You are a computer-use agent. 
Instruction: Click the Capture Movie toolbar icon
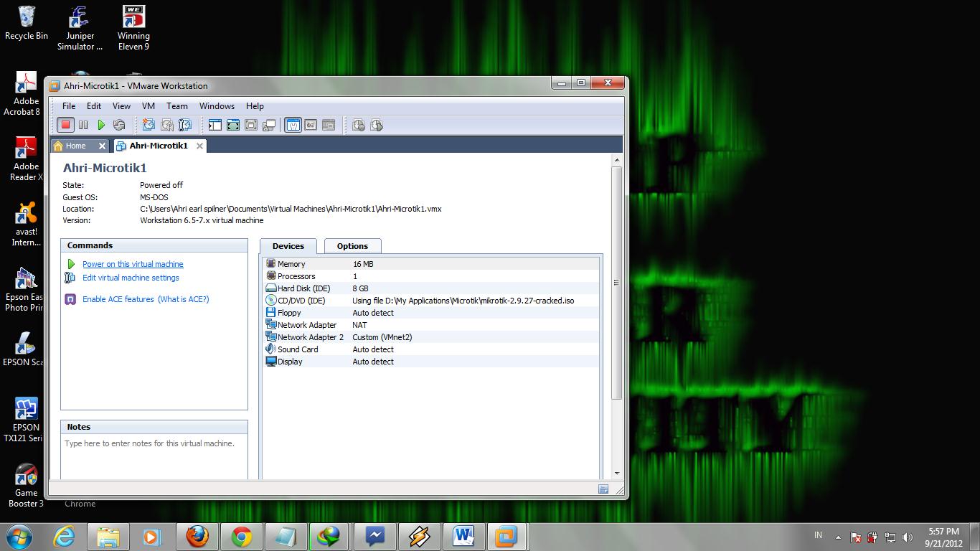click(x=359, y=125)
